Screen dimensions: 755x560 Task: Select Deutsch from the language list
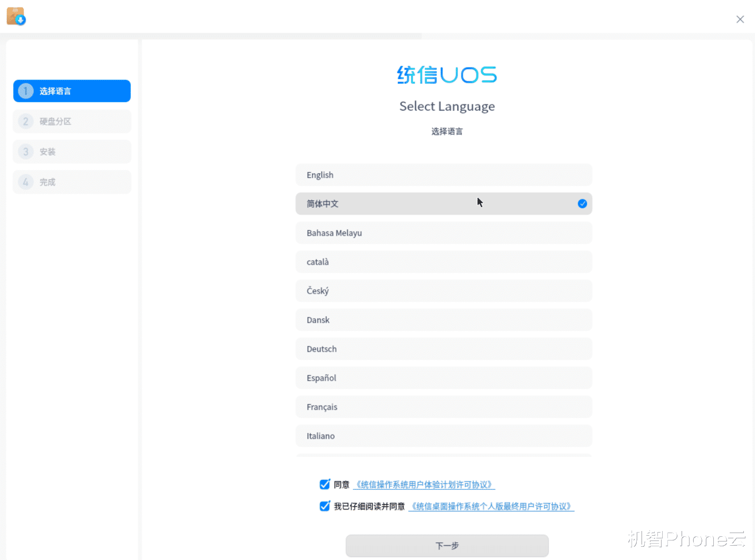(444, 349)
